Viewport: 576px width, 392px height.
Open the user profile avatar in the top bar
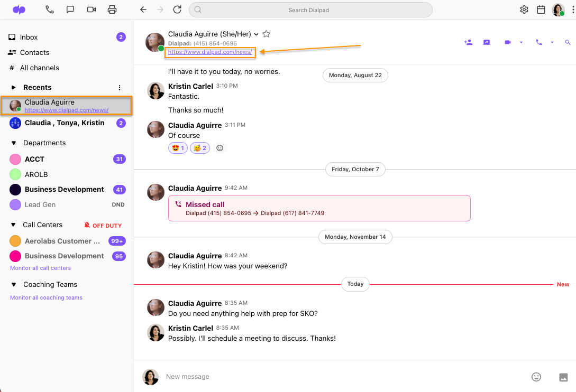[558, 10]
